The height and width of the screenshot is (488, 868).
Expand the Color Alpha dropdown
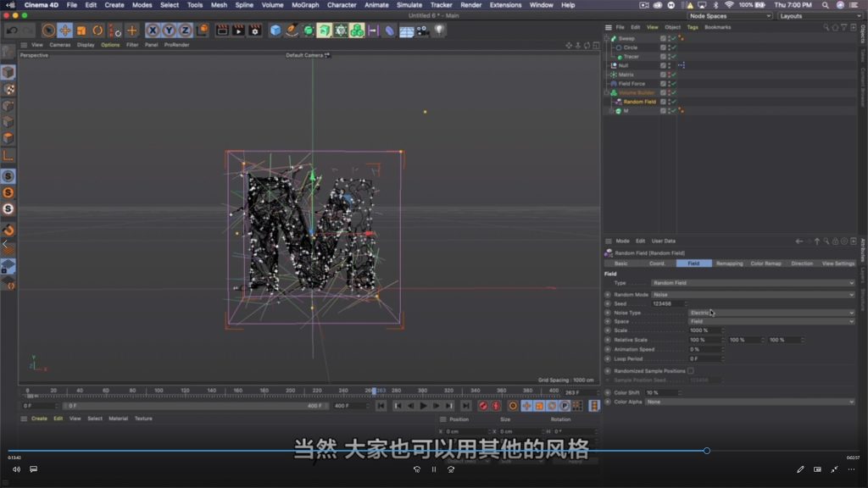(750, 402)
